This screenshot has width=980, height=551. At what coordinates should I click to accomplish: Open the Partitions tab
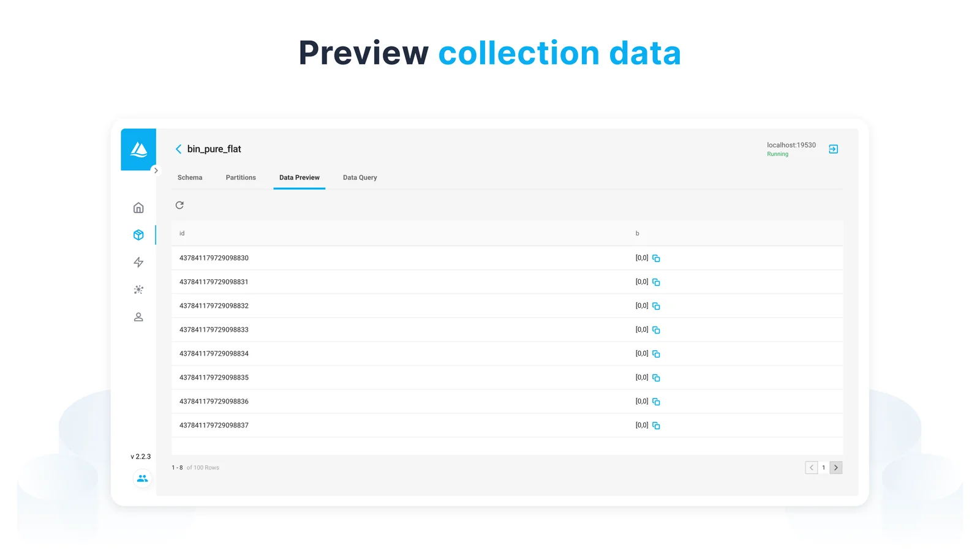(241, 178)
